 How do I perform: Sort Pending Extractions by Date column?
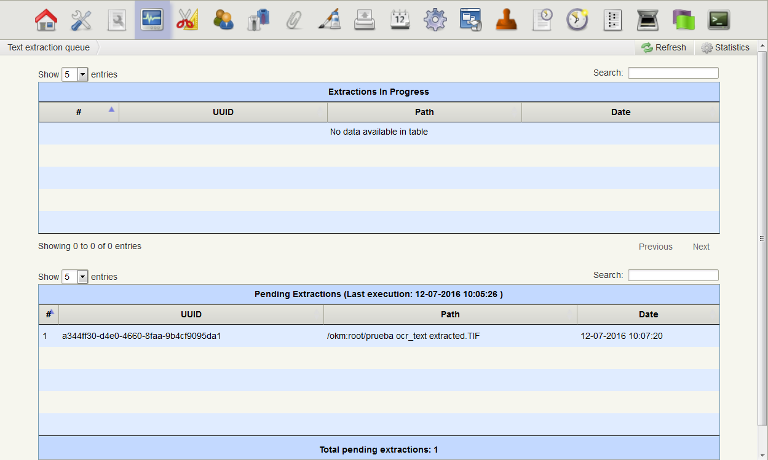point(648,315)
